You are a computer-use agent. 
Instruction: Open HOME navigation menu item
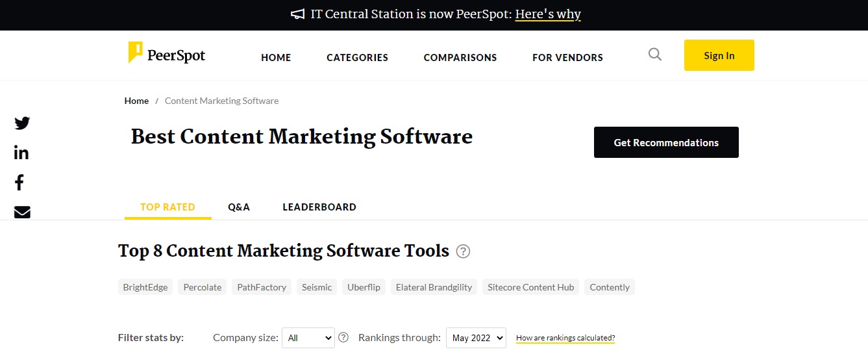[x=276, y=57]
